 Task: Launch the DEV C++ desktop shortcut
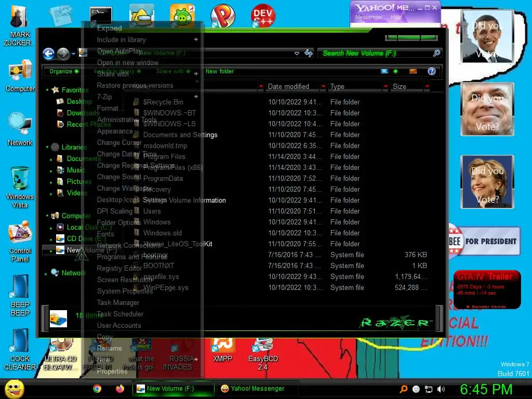[x=263, y=15]
